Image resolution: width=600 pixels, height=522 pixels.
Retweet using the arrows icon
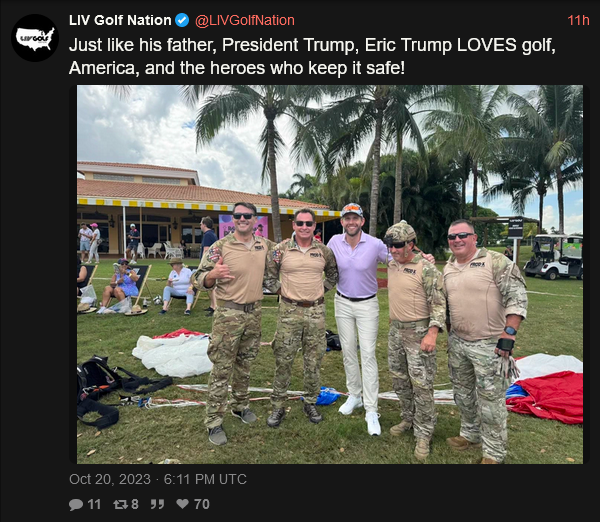tap(121, 504)
